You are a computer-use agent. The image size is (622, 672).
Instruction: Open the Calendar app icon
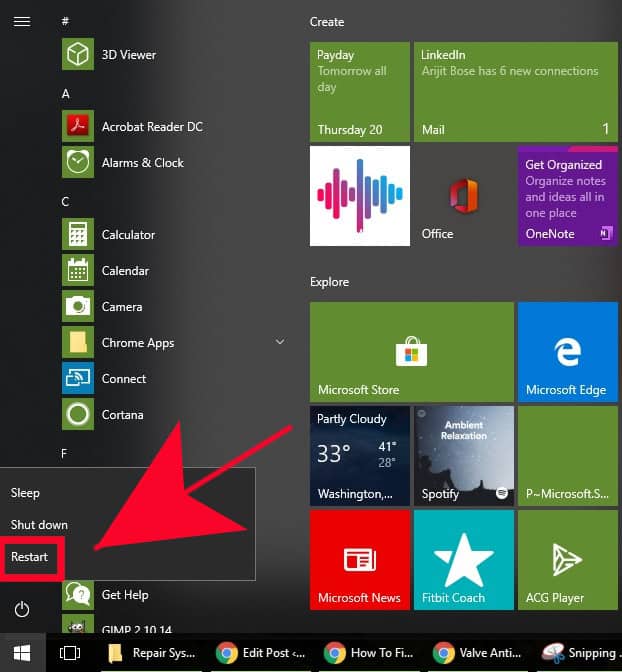(x=78, y=270)
